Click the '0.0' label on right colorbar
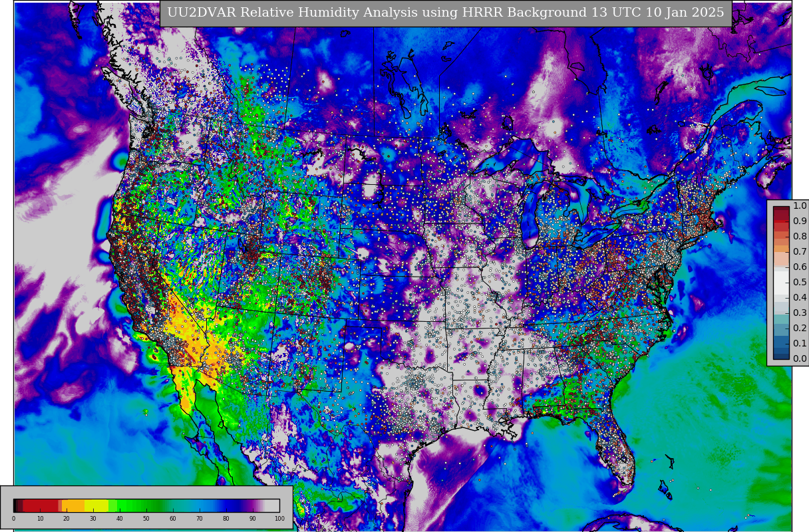The height and width of the screenshot is (532, 809). point(800,359)
